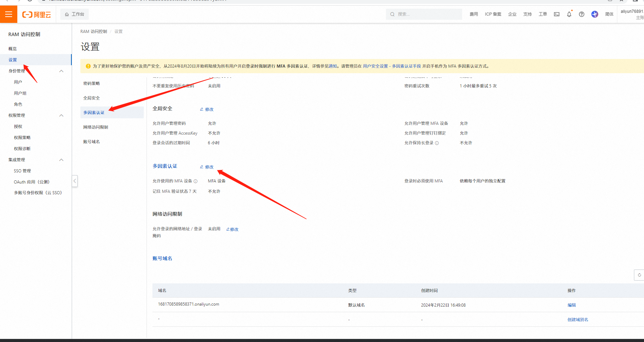Collapse the 权限管理 section chevron
Viewport: 644px width, 342px height.
coord(61,116)
